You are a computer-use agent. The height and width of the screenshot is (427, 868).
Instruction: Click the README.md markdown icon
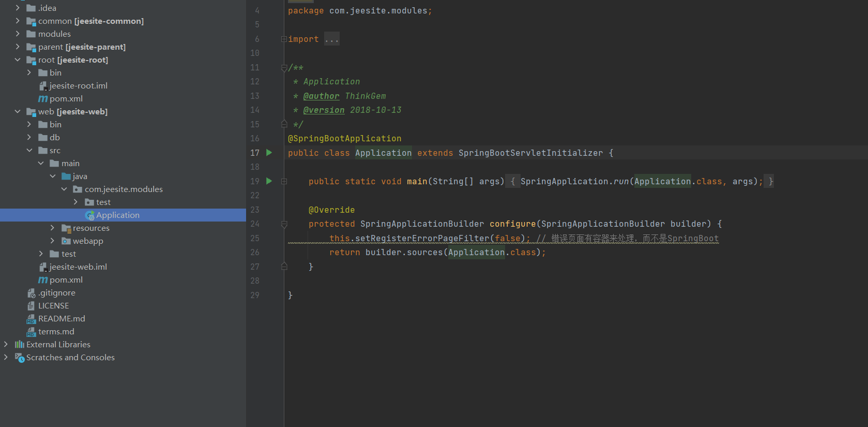click(31, 319)
